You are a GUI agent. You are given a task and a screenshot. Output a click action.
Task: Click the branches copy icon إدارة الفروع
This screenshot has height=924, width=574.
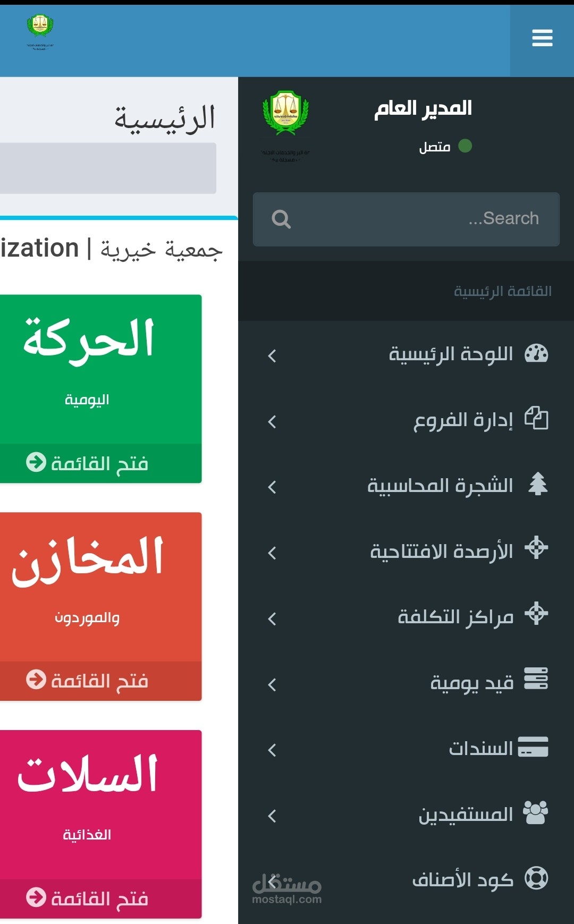click(536, 418)
